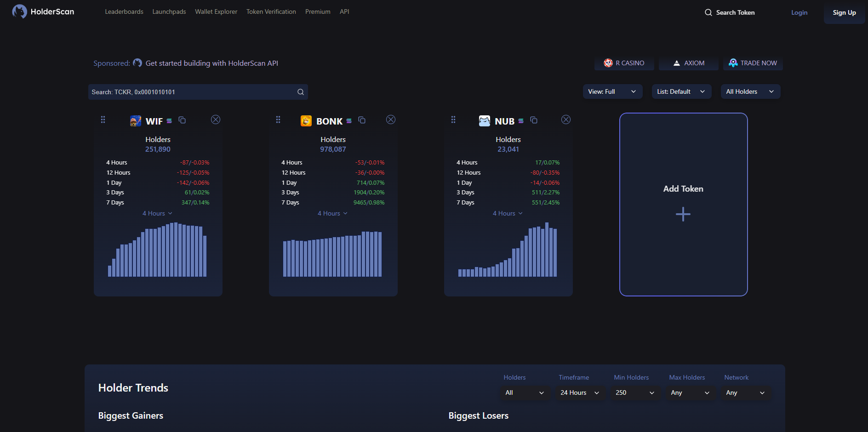The image size is (868, 432).
Task: Click the search icon inside the token search bar
Action: point(300,92)
